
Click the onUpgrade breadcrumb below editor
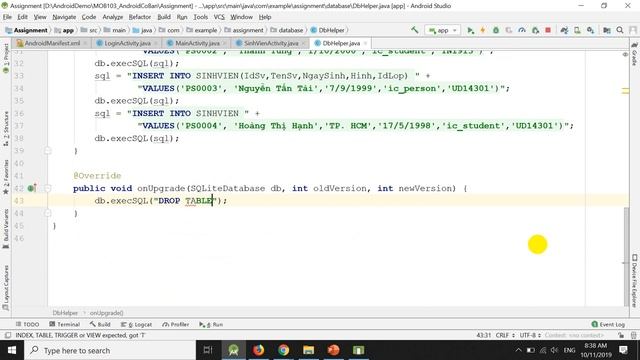(x=107, y=313)
